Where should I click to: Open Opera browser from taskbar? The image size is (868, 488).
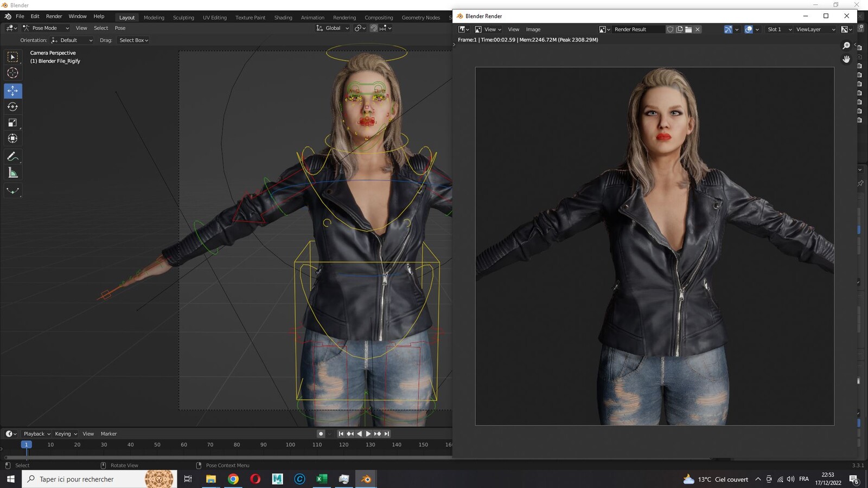[x=256, y=479]
